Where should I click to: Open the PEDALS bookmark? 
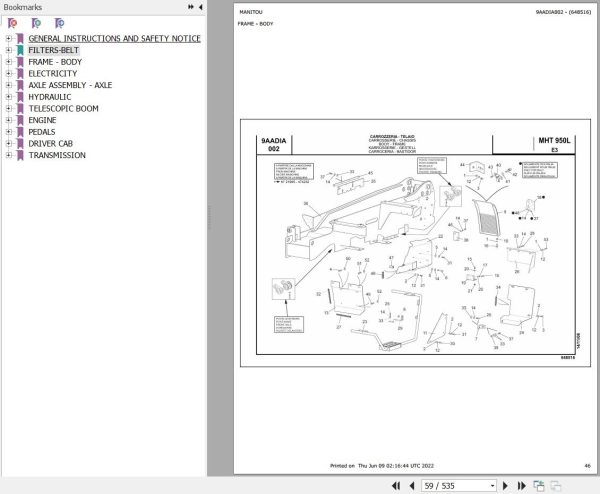pos(42,132)
